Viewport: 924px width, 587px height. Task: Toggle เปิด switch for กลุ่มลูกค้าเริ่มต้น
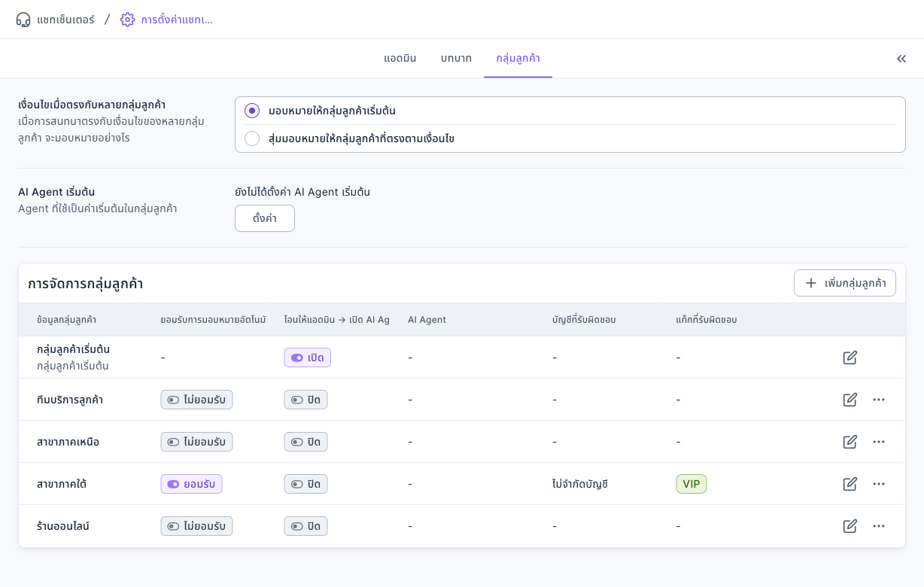(x=308, y=357)
